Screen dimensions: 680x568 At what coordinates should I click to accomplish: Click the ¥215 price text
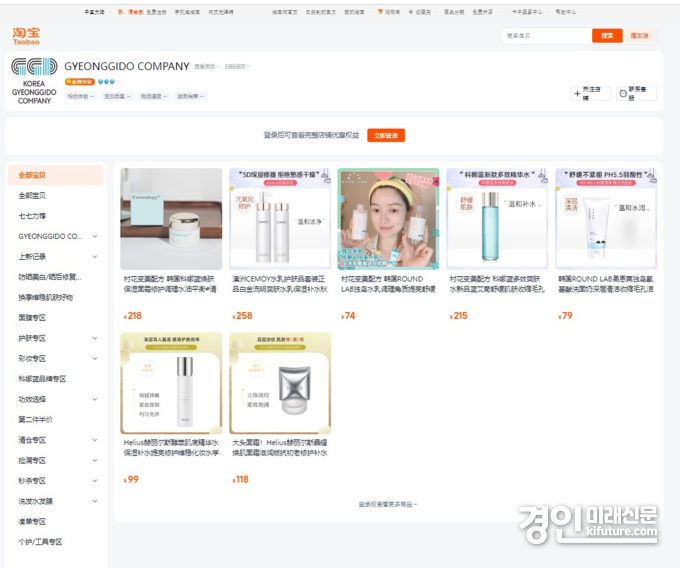pos(458,316)
